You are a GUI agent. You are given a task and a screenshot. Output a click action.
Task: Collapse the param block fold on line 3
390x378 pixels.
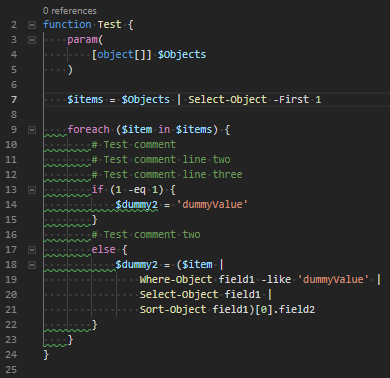coord(32,40)
